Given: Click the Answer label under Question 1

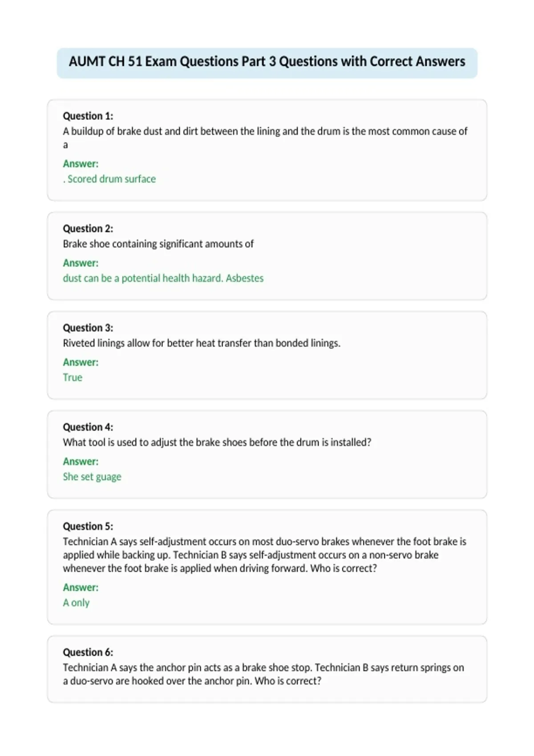Looking at the screenshot, I should [x=81, y=164].
